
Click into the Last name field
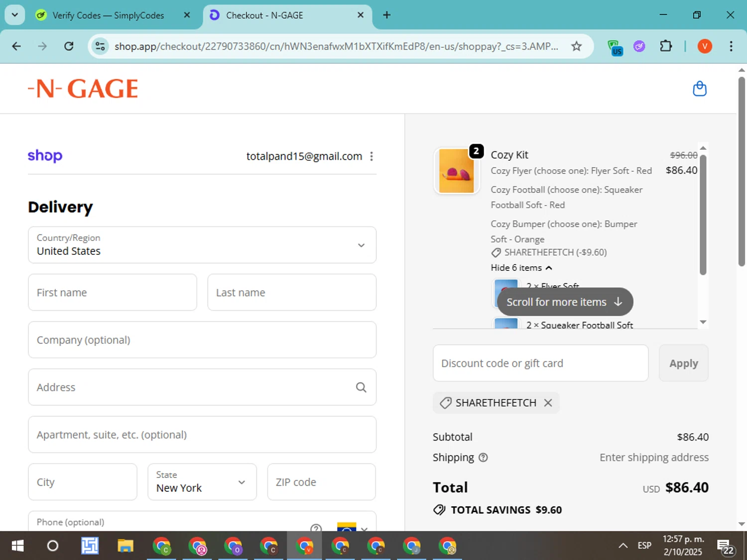(x=292, y=292)
